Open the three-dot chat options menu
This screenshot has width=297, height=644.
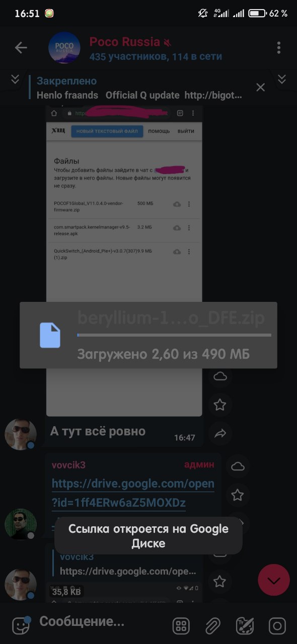[279, 48]
